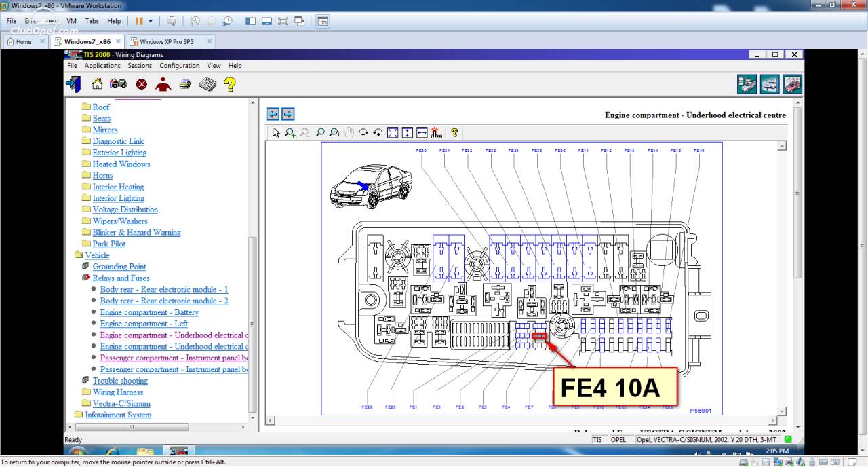Take a VMware snapshot

click(x=195, y=21)
